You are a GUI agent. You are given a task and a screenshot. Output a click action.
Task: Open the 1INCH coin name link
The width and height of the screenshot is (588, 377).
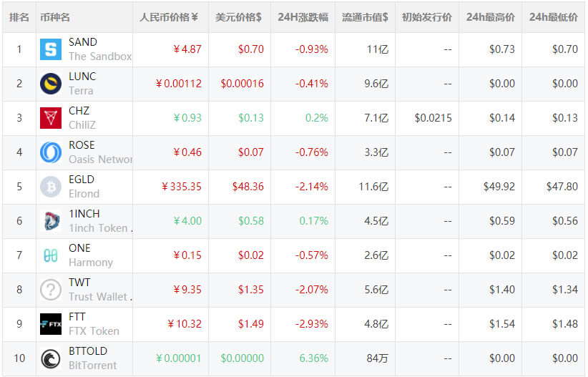click(84, 214)
